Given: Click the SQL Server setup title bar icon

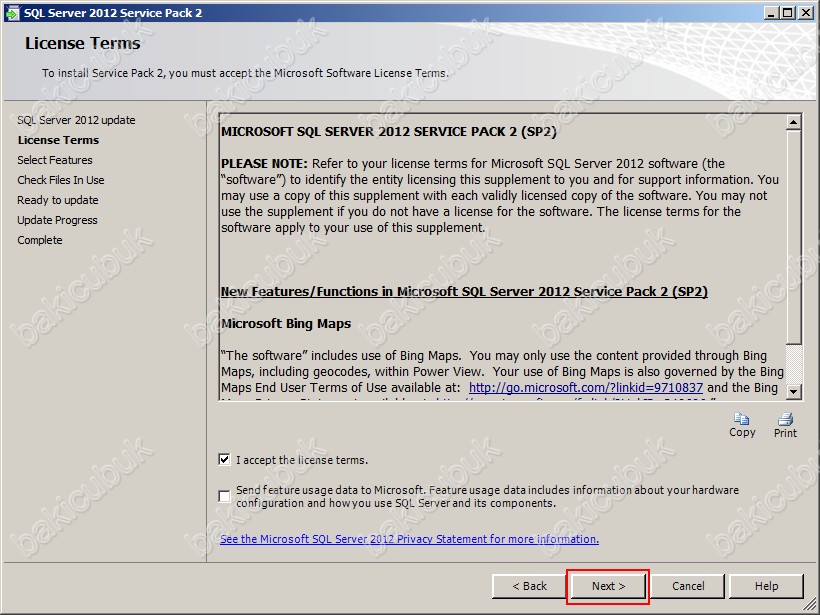Looking at the screenshot, I should (x=12, y=13).
